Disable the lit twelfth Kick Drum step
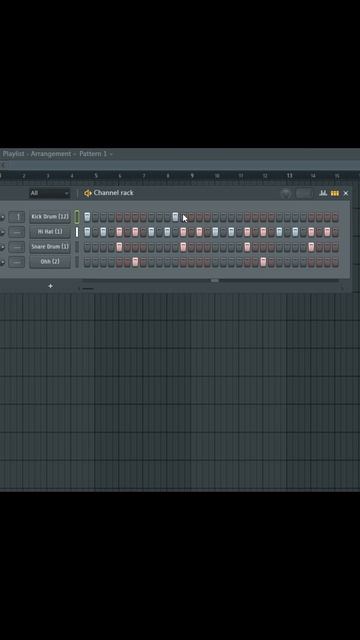Viewport: 360px width, 640px height. point(175,217)
